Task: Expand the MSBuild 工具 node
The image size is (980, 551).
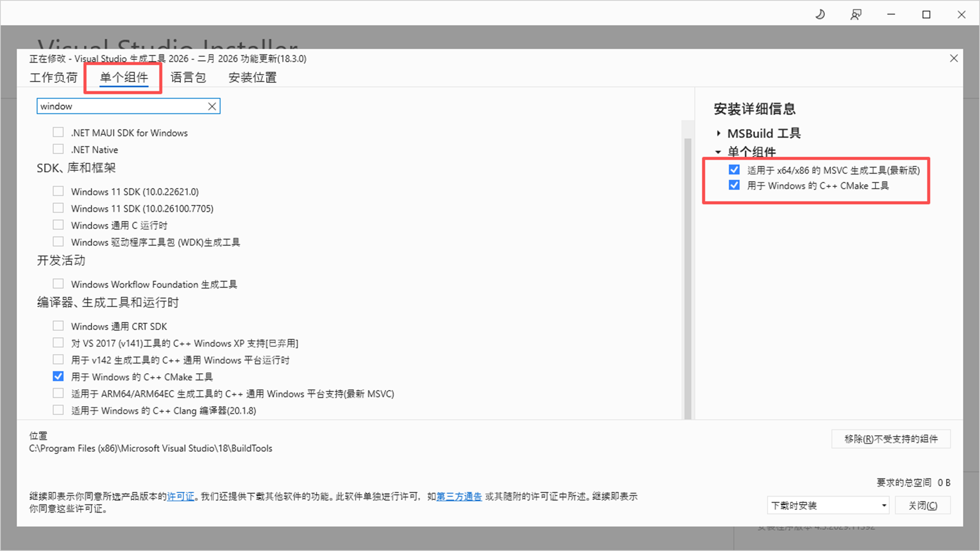Action: point(718,133)
